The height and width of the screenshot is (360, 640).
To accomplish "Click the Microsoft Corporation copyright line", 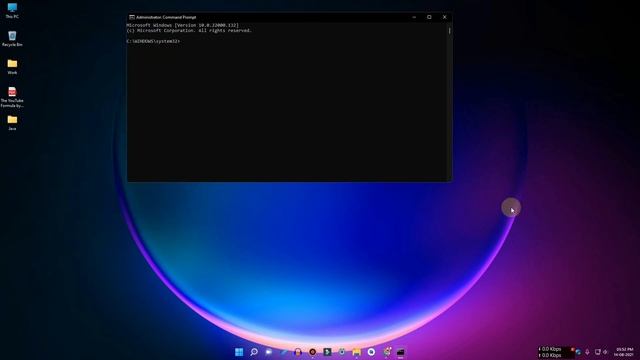I will (189, 31).
